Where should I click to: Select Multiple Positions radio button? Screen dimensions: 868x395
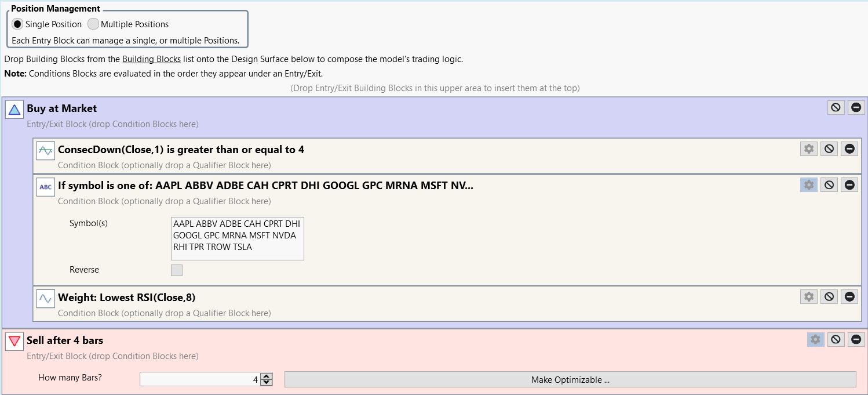93,24
